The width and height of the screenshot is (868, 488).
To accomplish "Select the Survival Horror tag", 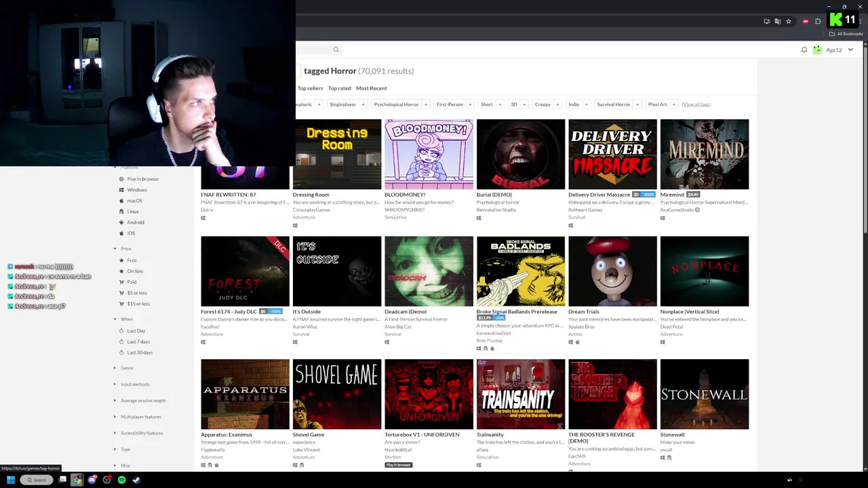I will tap(614, 104).
